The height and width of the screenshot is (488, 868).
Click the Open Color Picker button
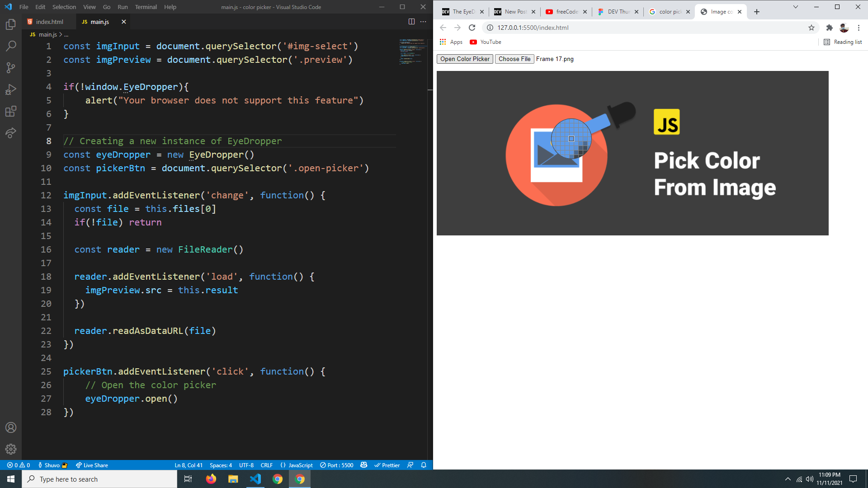click(464, 59)
